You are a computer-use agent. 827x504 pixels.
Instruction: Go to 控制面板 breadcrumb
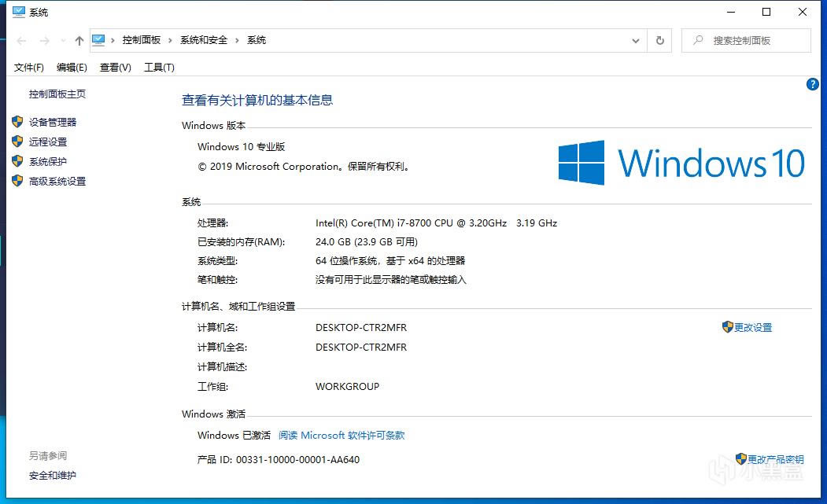click(x=142, y=40)
